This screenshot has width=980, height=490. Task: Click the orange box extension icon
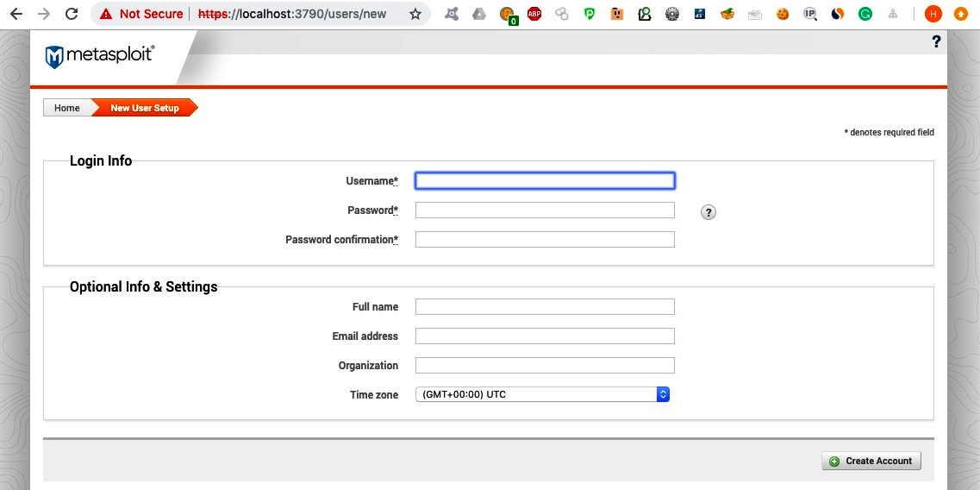click(x=727, y=14)
